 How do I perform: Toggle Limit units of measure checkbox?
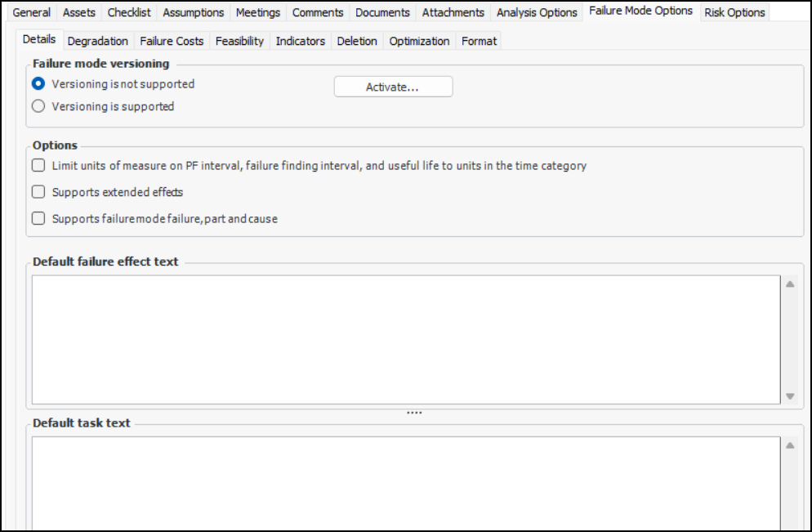38,166
